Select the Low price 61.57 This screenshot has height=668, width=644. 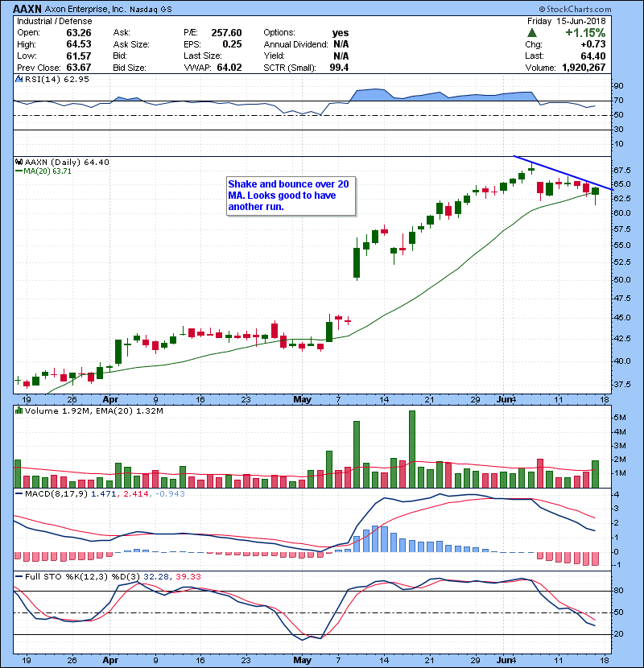click(78, 56)
